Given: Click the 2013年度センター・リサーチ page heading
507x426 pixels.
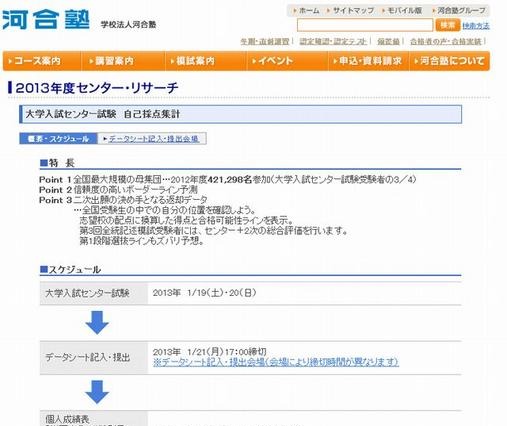Looking at the screenshot, I should click(x=97, y=88).
